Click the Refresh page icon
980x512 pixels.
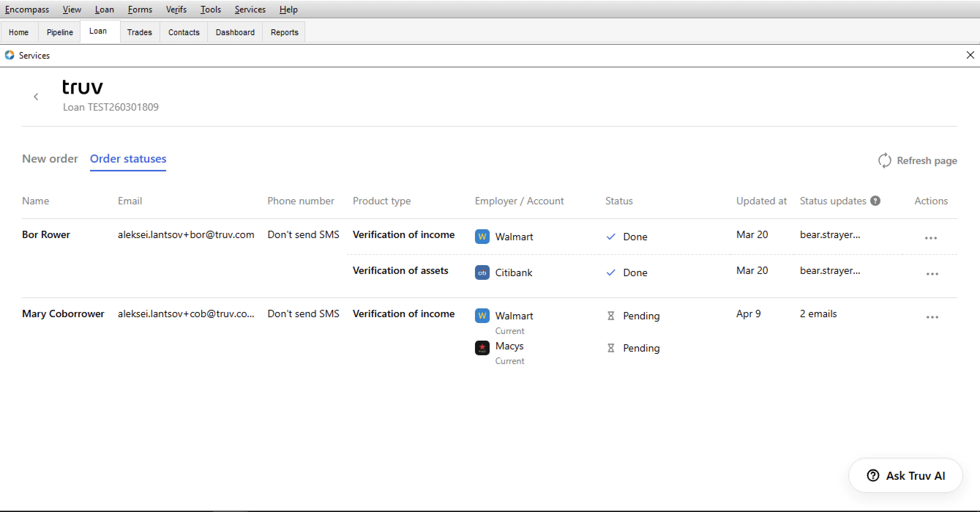(884, 161)
